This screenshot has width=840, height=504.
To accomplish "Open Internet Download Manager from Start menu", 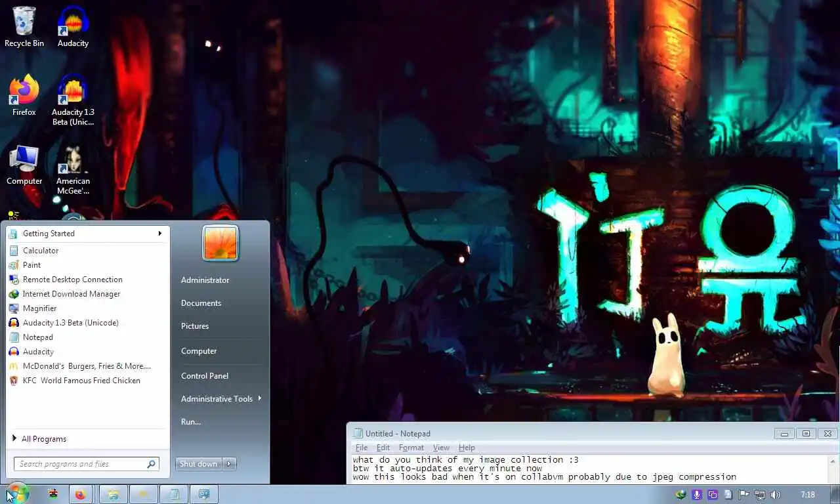I will point(88,294).
